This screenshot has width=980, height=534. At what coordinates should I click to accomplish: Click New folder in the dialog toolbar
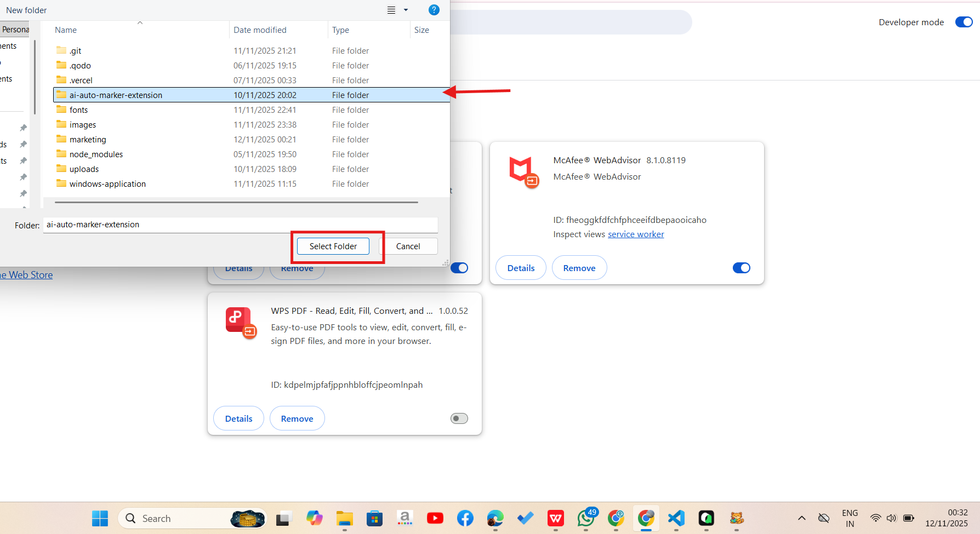[x=26, y=9]
